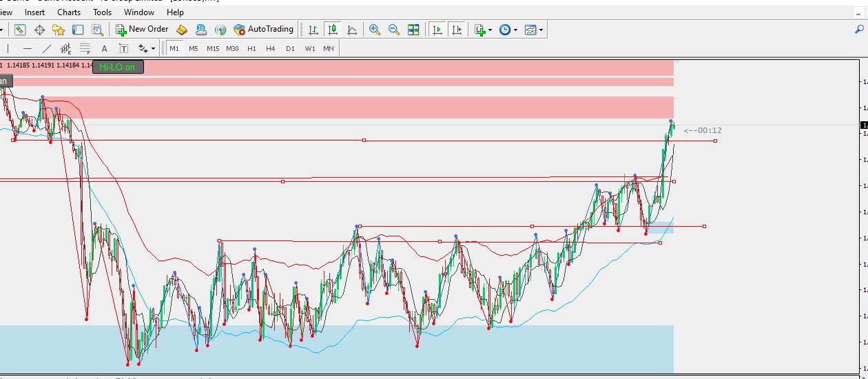
Task: Select the M1 timeframe
Action: coord(174,48)
